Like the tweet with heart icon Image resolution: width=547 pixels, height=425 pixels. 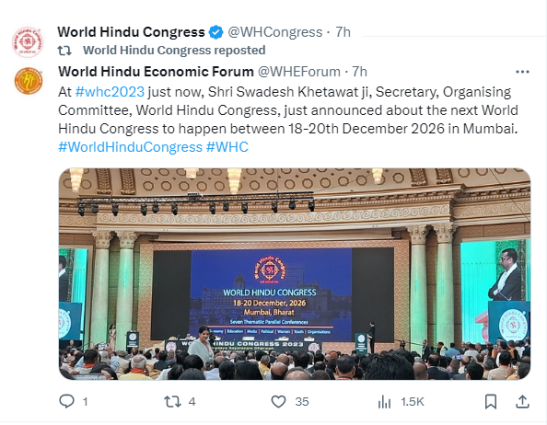[278, 402]
